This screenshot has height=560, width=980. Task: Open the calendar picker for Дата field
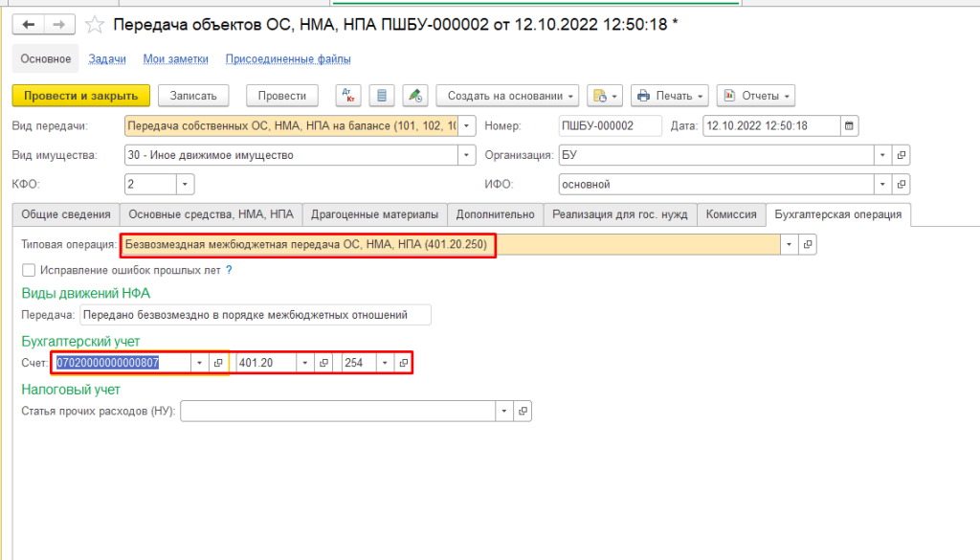pos(849,125)
